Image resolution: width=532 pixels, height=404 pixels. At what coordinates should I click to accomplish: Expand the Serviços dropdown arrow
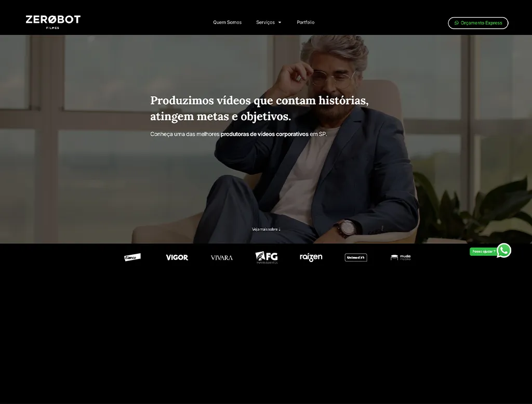coord(280,23)
